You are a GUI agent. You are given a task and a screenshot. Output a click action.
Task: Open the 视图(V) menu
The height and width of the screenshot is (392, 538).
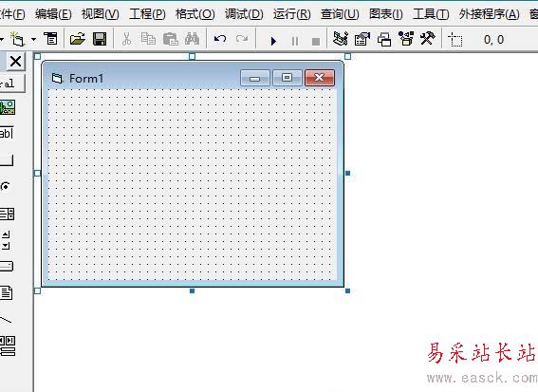point(101,14)
